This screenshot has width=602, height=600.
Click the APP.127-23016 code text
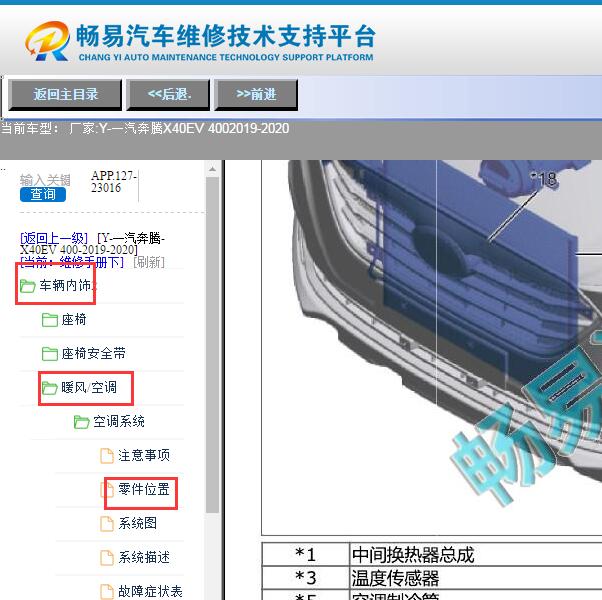pos(114,182)
